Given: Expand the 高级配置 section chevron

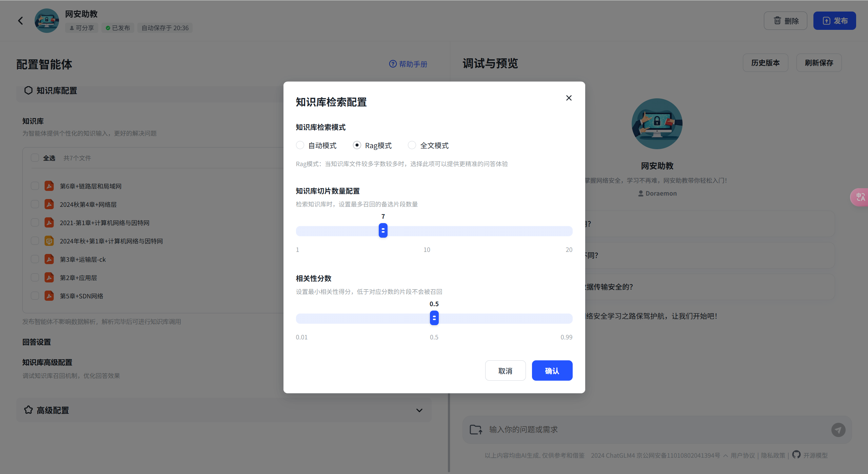Looking at the screenshot, I should [x=419, y=410].
